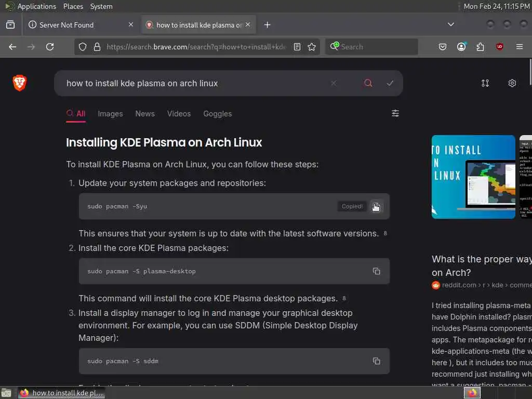Click the forward navigation arrow

click(x=31, y=47)
